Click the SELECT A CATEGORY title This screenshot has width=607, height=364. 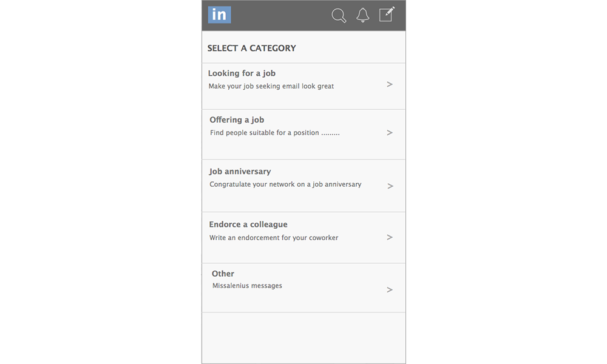click(252, 48)
